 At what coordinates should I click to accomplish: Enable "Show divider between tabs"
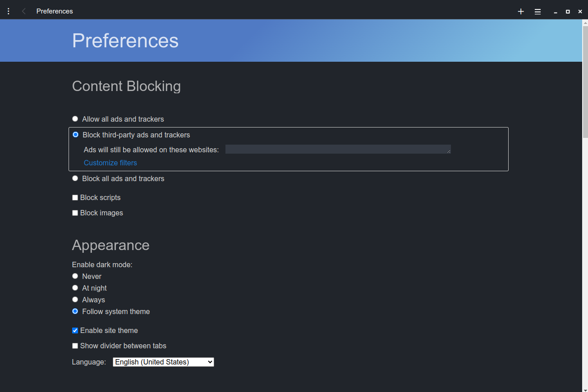tap(75, 346)
